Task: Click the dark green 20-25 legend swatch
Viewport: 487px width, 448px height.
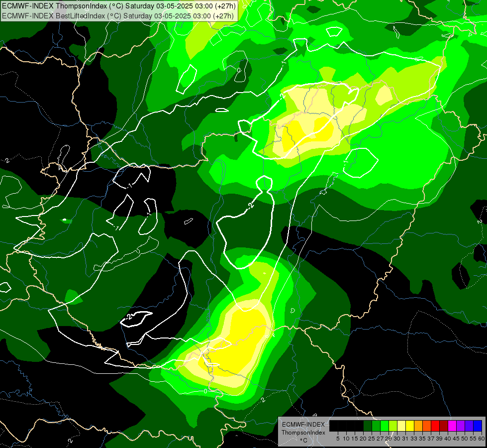Action: tap(368, 426)
